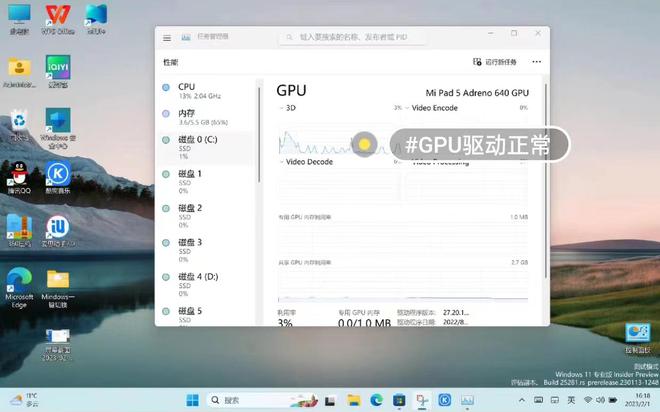The image size is (660, 412).
Task: Click the driver version value 27.20.1...
Action: (x=455, y=312)
